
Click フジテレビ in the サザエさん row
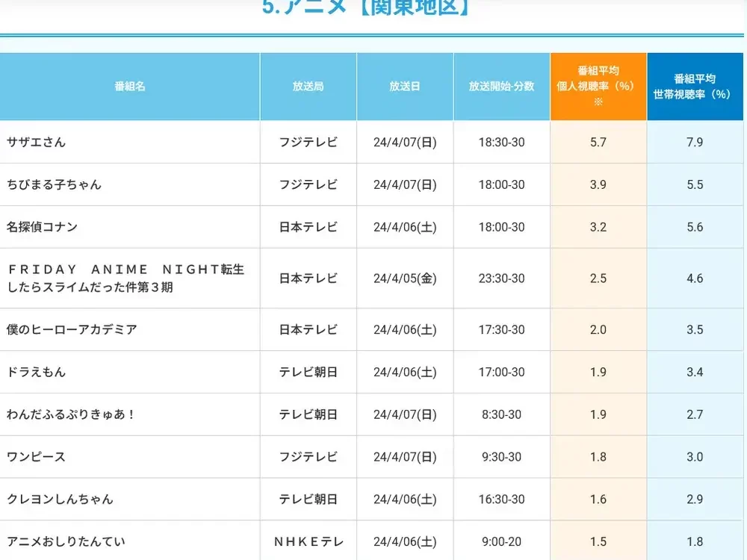point(308,142)
